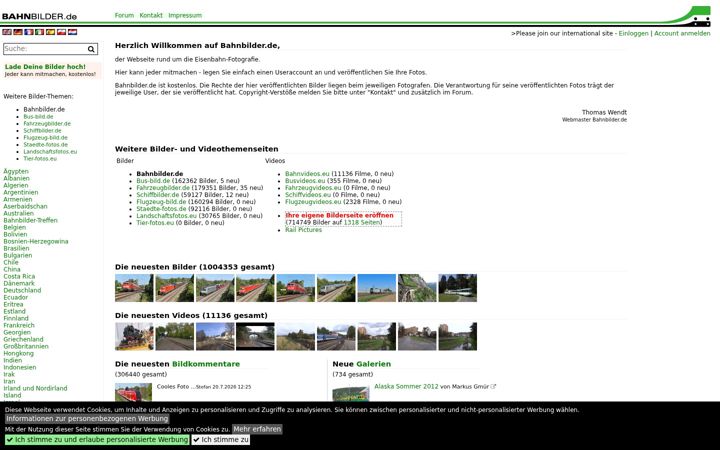Select Bahnbilder-Treffen in sidebar list
This screenshot has width=720, height=450.
coord(30,220)
